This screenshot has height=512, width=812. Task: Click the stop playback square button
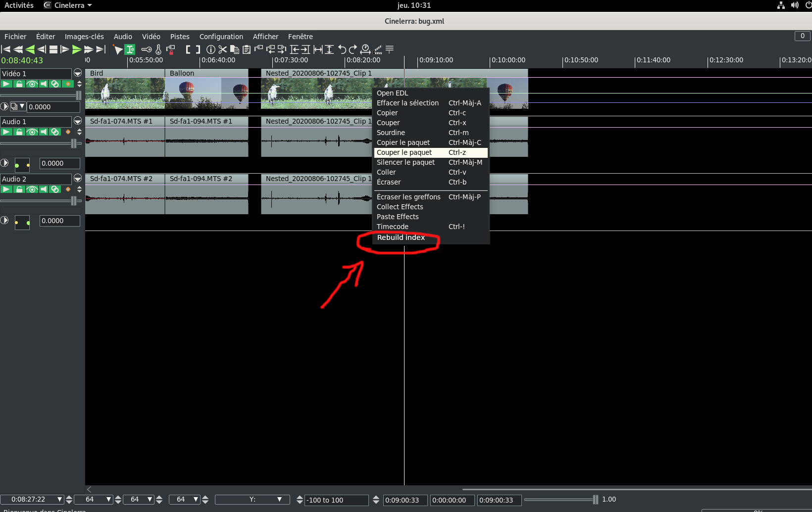[x=53, y=49]
